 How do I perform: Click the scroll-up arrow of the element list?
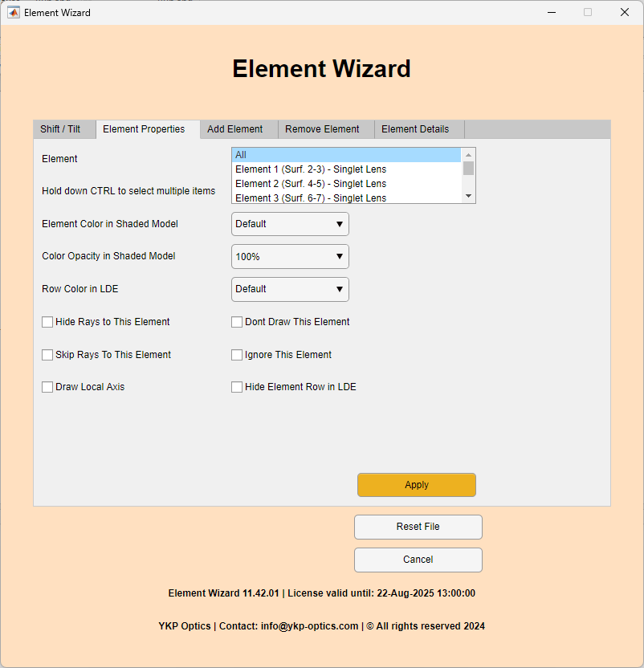(469, 153)
